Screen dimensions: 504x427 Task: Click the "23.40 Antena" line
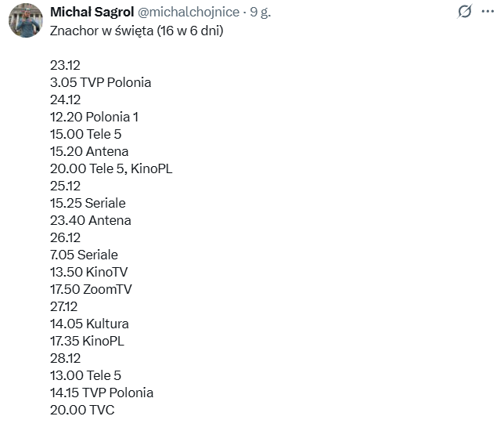90,220
